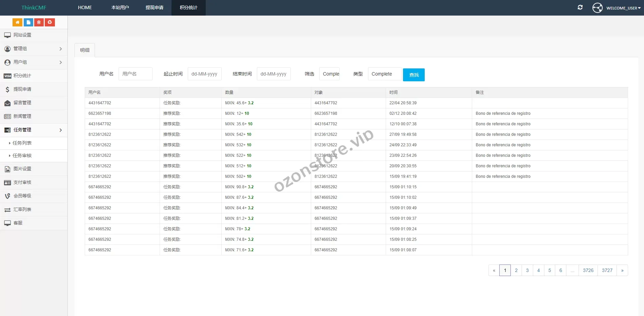The height and width of the screenshot is (316, 644).
Task: Click the orange home icon button
Action: point(17,22)
